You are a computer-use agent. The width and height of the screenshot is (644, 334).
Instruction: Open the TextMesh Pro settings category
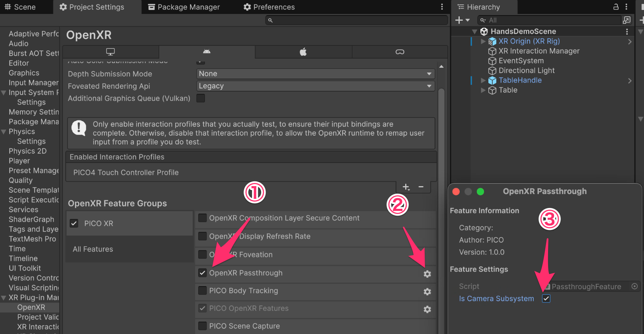pyautogui.click(x=32, y=239)
